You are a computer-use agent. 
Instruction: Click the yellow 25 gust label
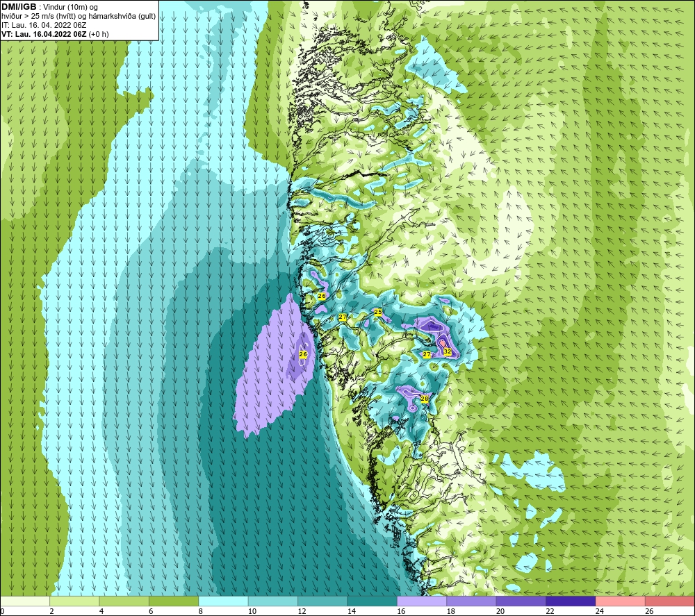(x=377, y=312)
